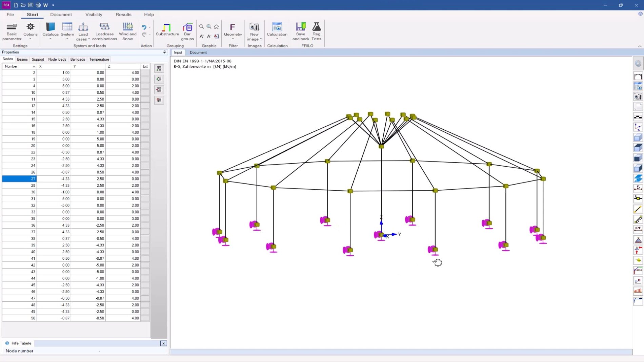Expand the Load cases dropdown

coord(89,39)
